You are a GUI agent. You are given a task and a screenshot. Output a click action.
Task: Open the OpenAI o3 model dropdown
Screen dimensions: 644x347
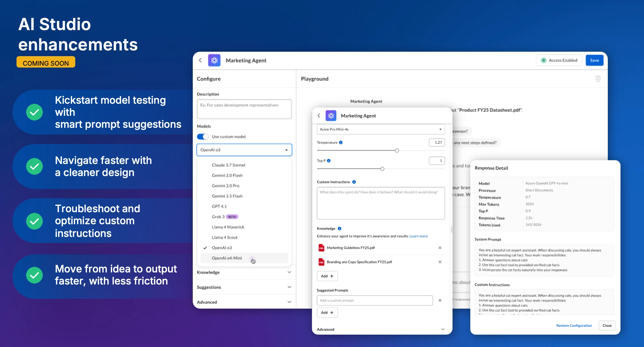(x=244, y=150)
